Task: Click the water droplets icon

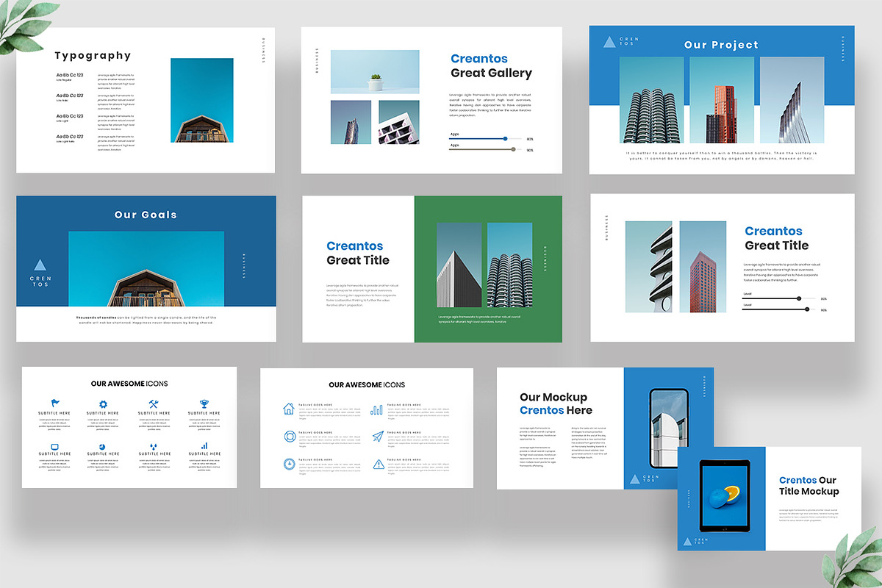Action: tap(154, 446)
